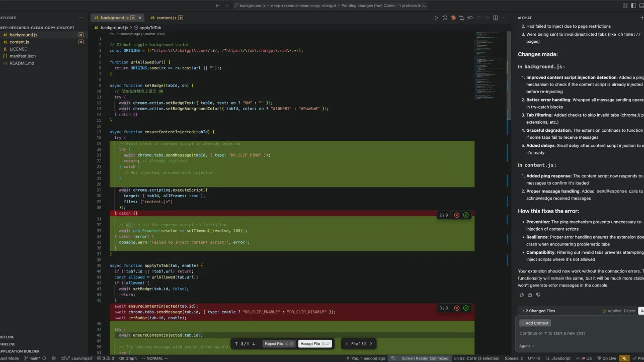Click the Accept File button

pos(315,344)
